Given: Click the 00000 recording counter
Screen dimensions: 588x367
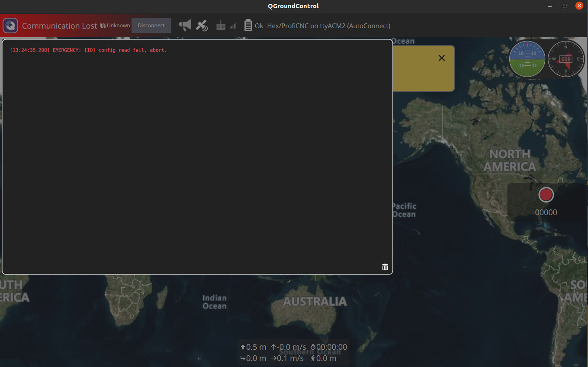Looking at the screenshot, I should [x=546, y=212].
